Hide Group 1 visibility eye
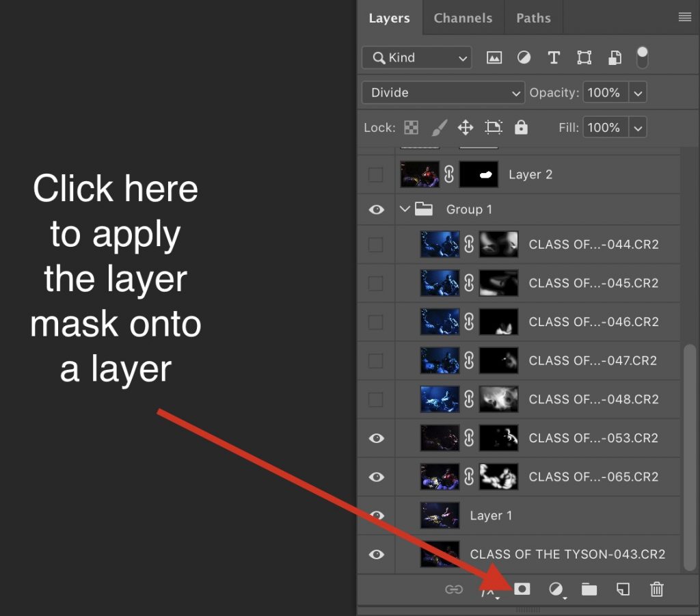The width and height of the screenshot is (700, 616). pyautogui.click(x=377, y=209)
